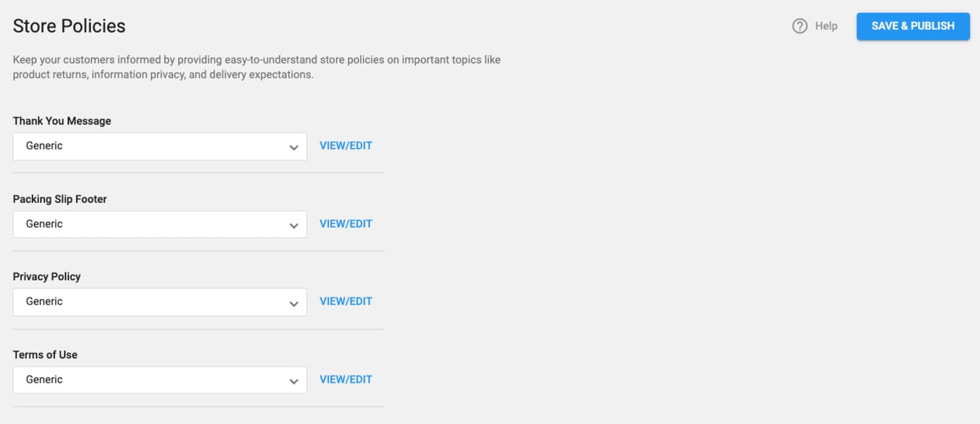The image size is (980, 424).
Task: Click the Terms of Use field label
Action: [x=45, y=355]
